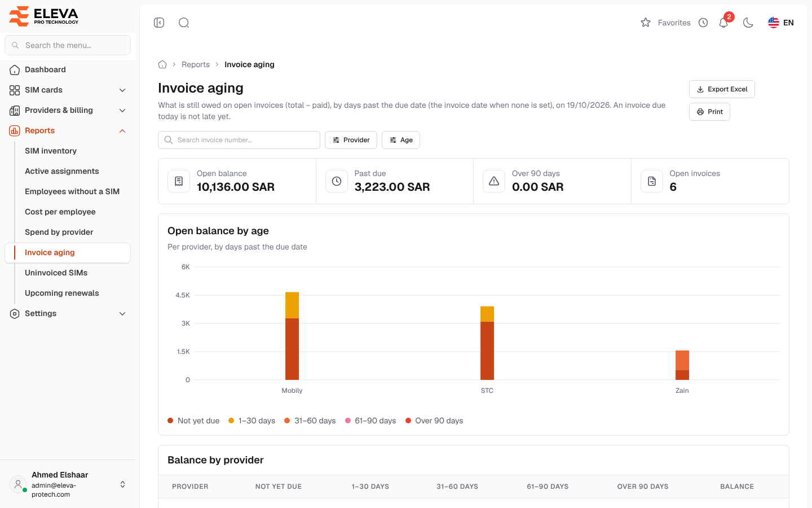
Task: Open the Provider filter
Action: pos(351,140)
